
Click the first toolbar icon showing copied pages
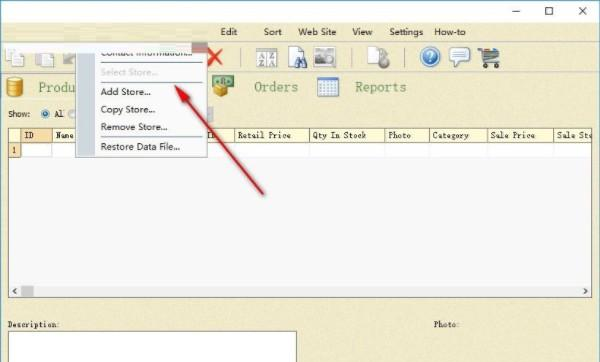click(x=15, y=58)
